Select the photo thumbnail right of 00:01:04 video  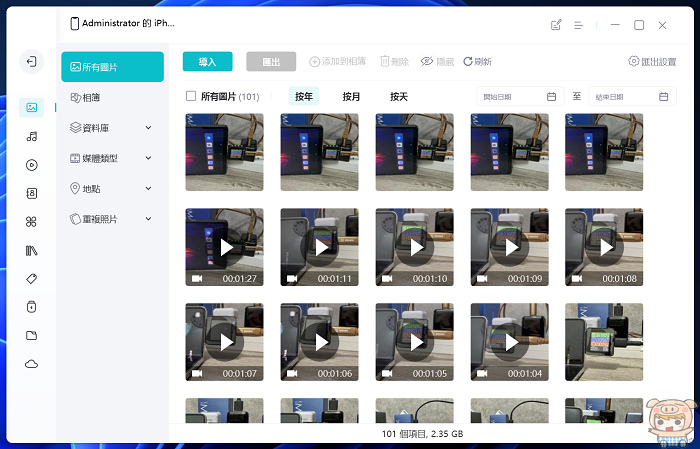(604, 342)
